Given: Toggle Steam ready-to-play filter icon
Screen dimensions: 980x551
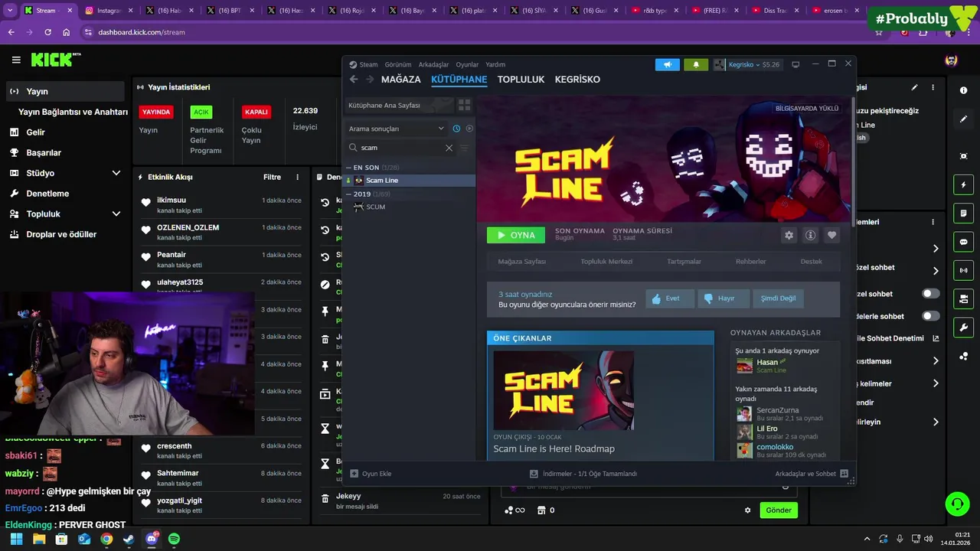Looking at the screenshot, I should click(x=469, y=129).
